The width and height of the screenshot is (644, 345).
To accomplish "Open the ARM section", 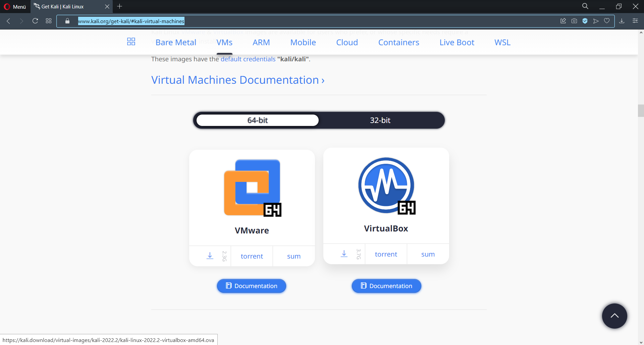I will [x=261, y=43].
